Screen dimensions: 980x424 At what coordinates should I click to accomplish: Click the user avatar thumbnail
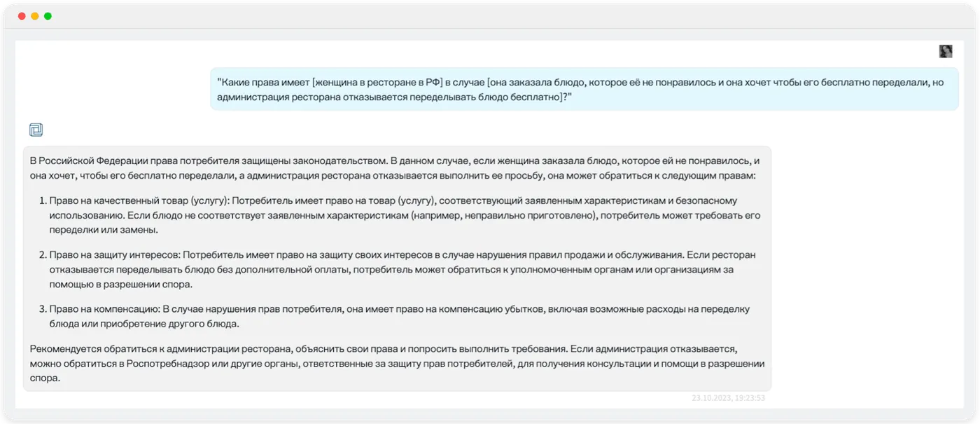(946, 51)
